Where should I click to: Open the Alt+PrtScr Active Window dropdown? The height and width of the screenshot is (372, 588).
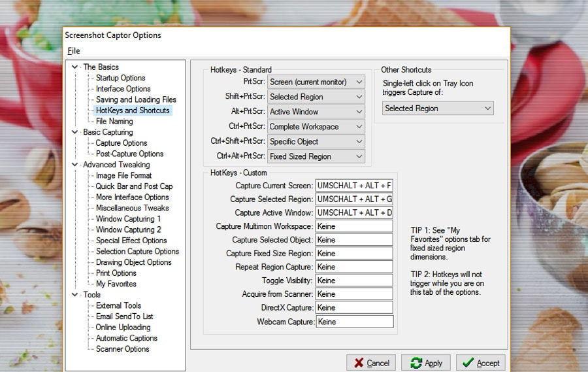point(316,112)
